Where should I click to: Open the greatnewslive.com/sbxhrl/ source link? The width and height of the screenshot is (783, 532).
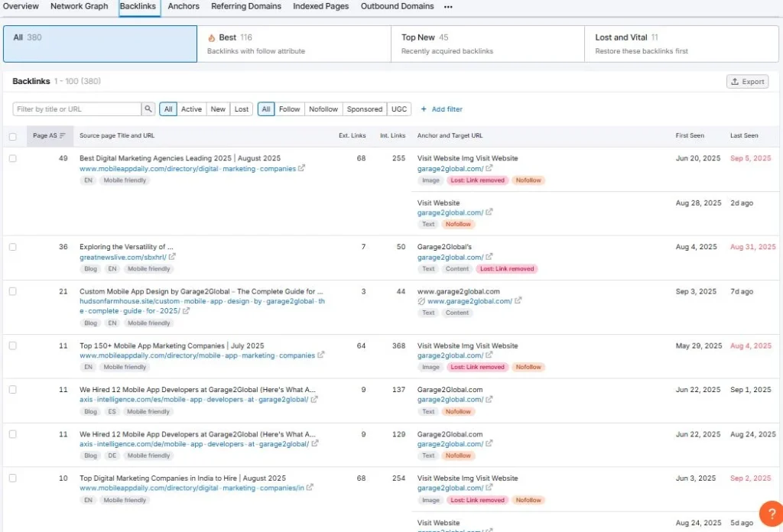coord(123,257)
